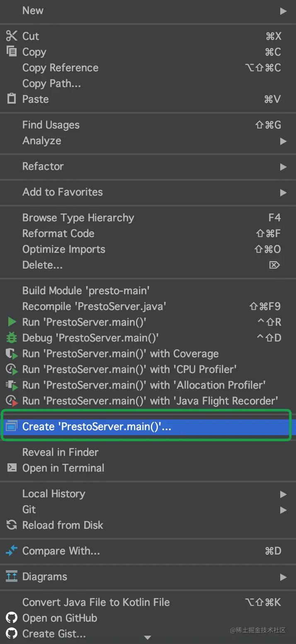
Task: Click the Open in Terminal icon
Action: click(12, 468)
